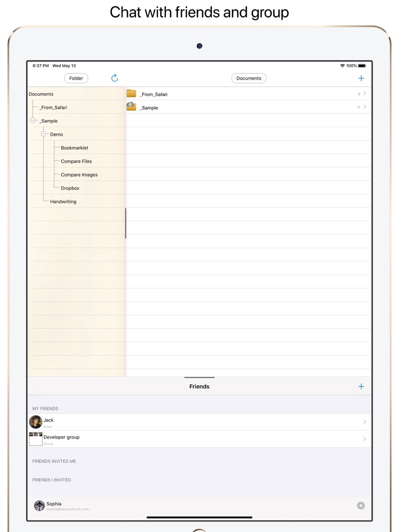The image size is (399, 532).
Task: Tap FRIENDS I INVITED section header
Action: coord(52,480)
